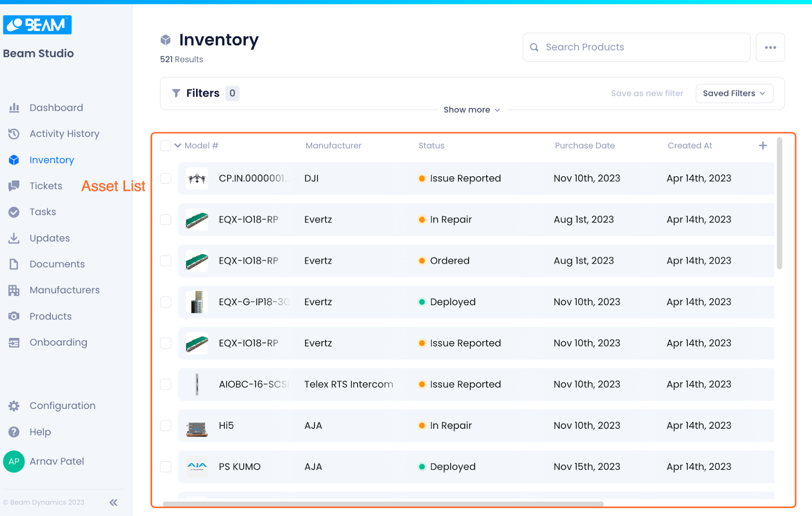812x516 pixels.
Task: Click the DJI manufacturer cell
Action: tap(312, 178)
